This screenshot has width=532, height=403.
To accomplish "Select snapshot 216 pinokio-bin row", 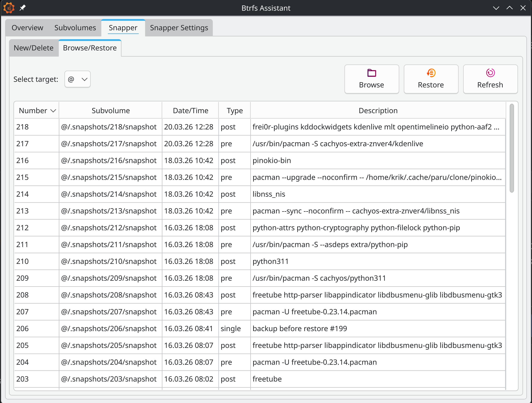I will pos(272,160).
